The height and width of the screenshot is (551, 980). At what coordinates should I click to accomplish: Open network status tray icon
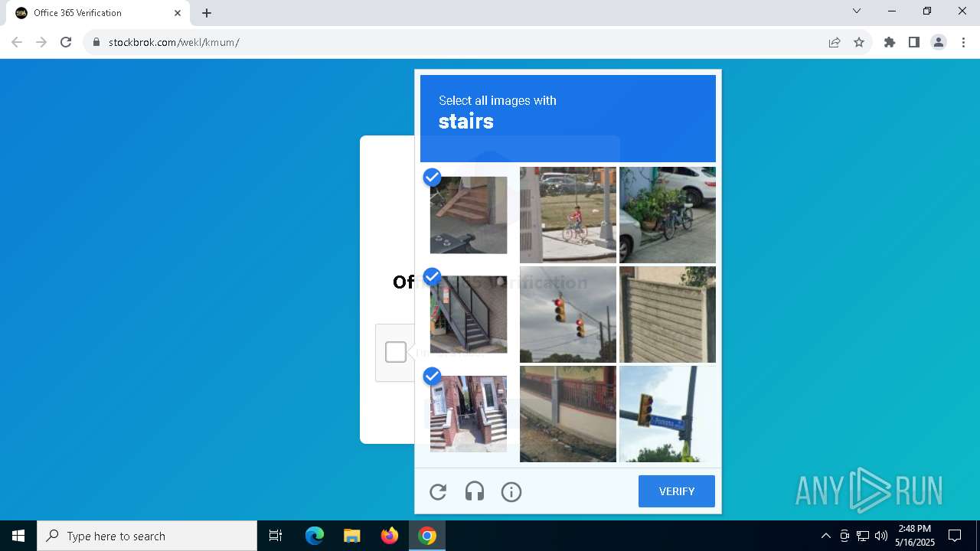click(863, 536)
